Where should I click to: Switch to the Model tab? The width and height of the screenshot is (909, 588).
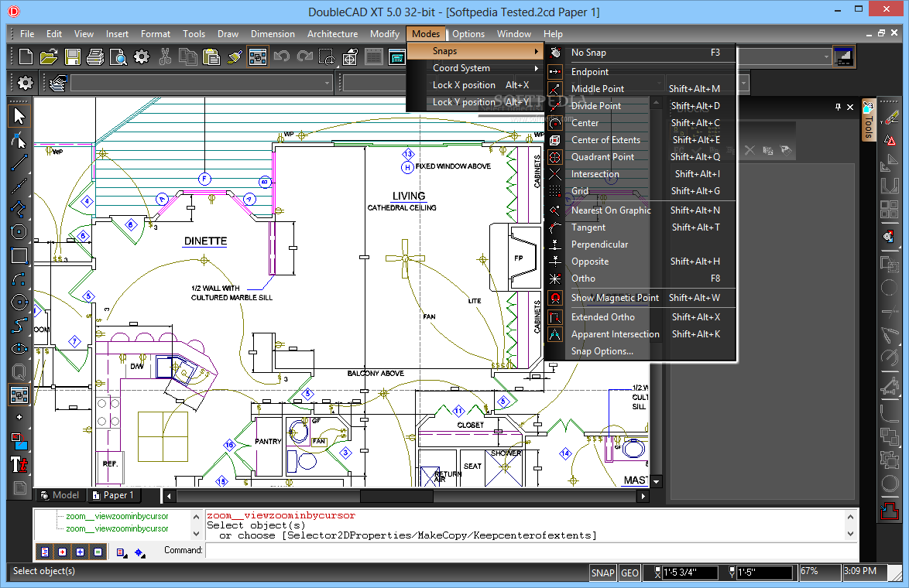[60, 495]
